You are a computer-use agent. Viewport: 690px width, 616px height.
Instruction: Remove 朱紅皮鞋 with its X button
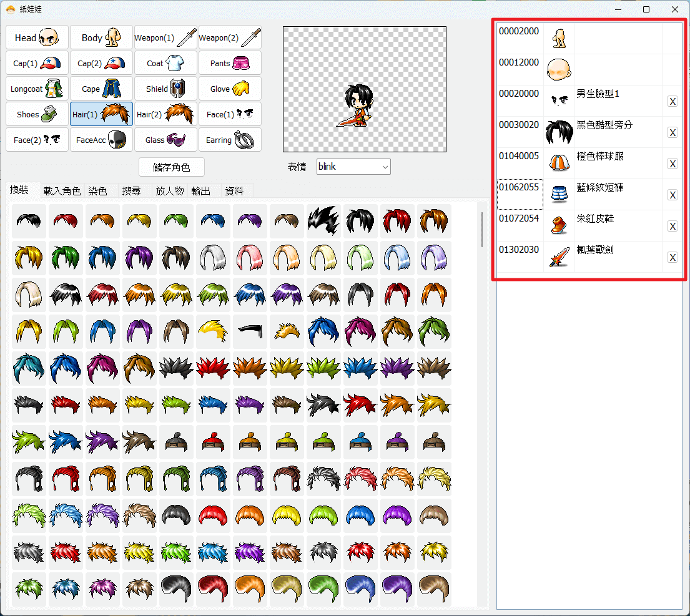[673, 227]
